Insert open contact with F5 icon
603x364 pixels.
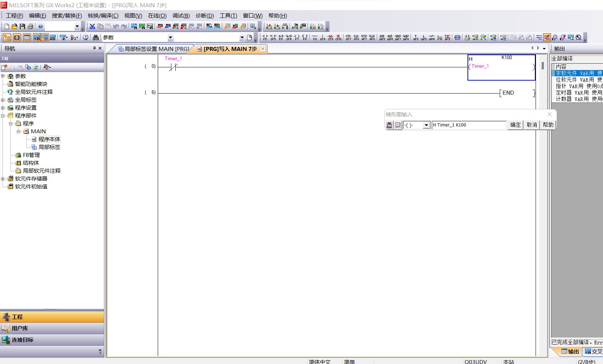click(265, 38)
